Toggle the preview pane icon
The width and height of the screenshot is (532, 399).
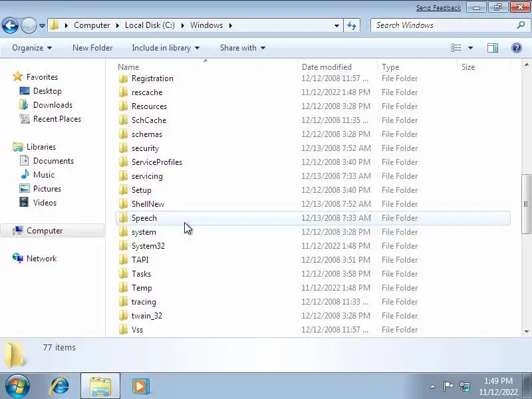[493, 48]
